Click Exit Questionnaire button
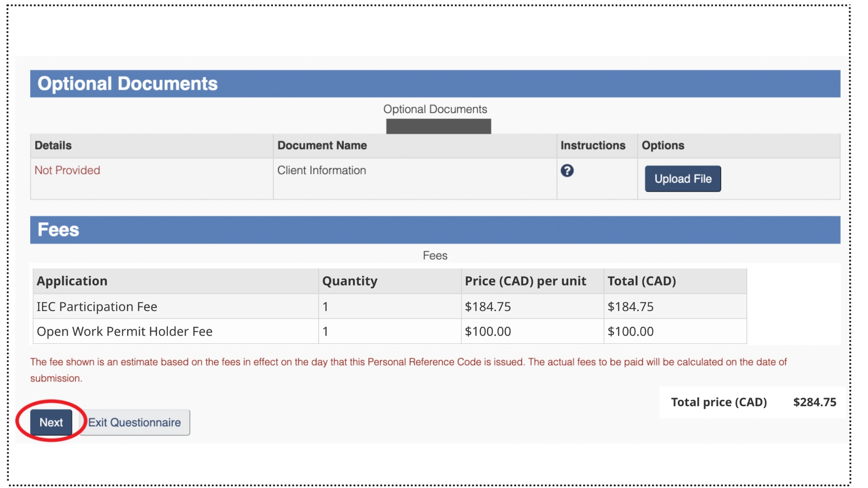The image size is (868, 488). pyautogui.click(x=134, y=422)
